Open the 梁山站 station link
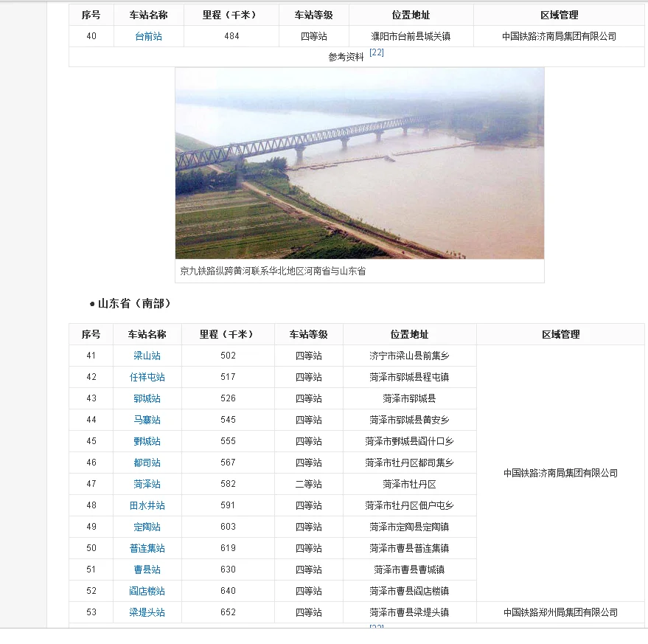Screen dimensions: 648x644 147,356
